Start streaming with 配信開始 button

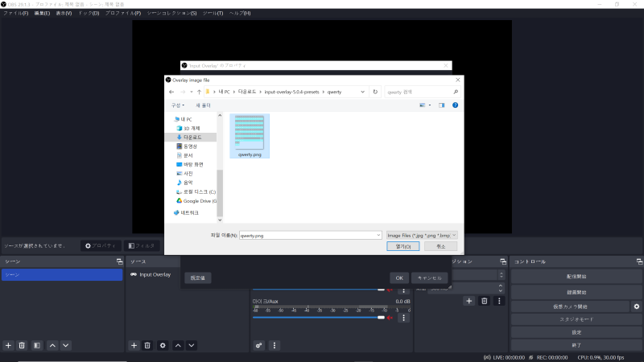(576, 277)
